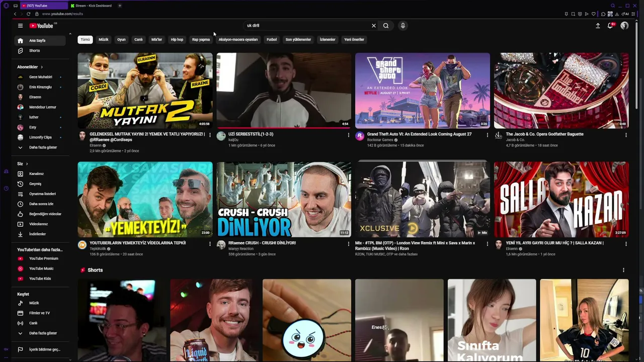The height and width of the screenshot is (362, 644).
Task: Open YouTube Premium link
Action: tap(40, 258)
